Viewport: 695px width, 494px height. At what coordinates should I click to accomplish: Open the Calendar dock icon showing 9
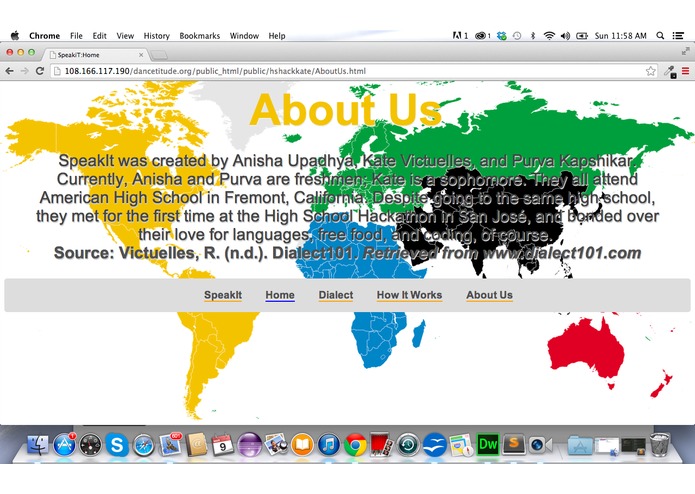[223, 445]
